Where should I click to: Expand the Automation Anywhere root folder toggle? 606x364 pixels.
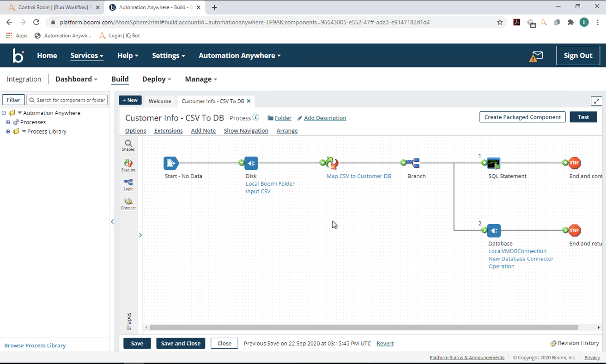click(x=4, y=113)
